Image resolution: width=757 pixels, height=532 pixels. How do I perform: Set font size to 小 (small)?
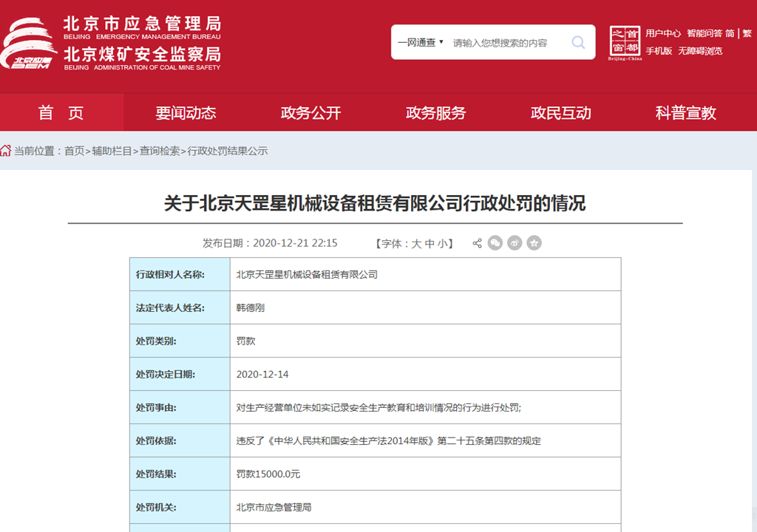(x=442, y=243)
